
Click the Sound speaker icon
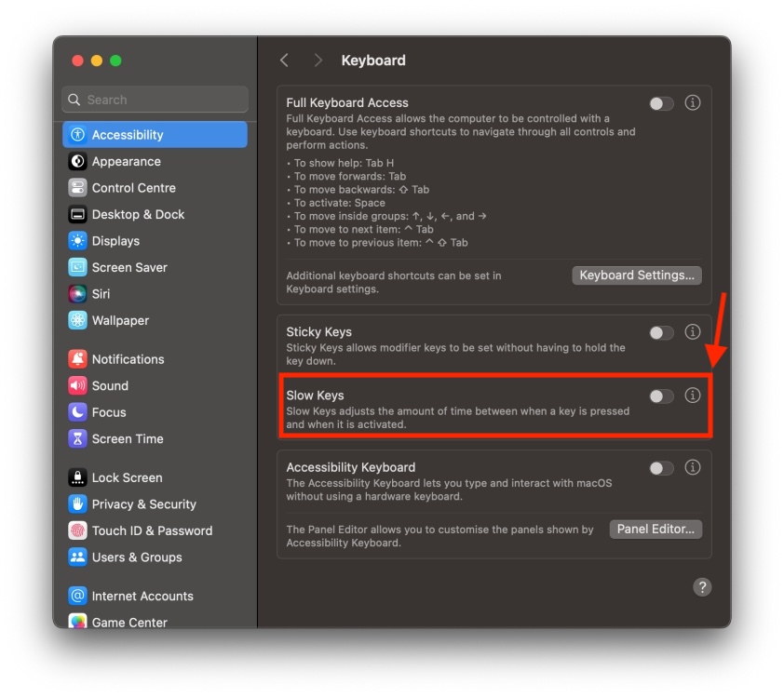click(77, 385)
